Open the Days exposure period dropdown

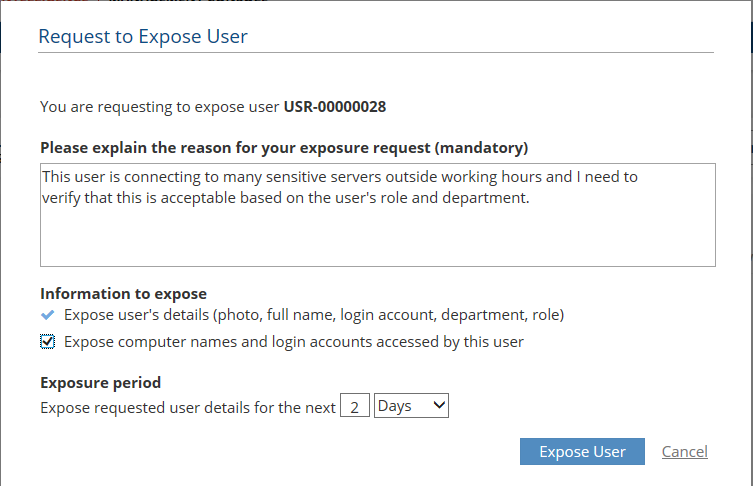(410, 406)
